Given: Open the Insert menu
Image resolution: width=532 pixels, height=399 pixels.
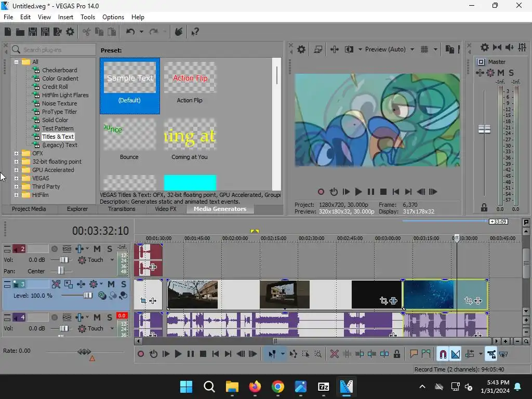Looking at the screenshot, I should click(65, 17).
